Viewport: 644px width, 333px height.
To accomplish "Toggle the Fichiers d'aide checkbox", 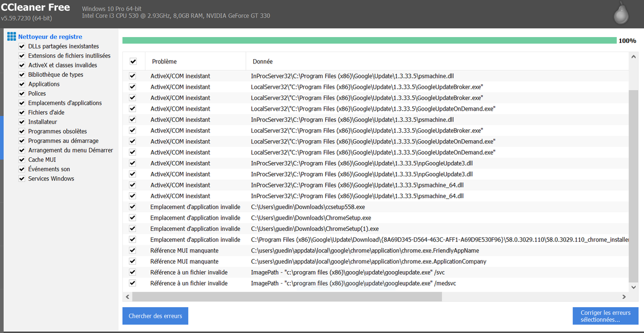I will (x=22, y=113).
